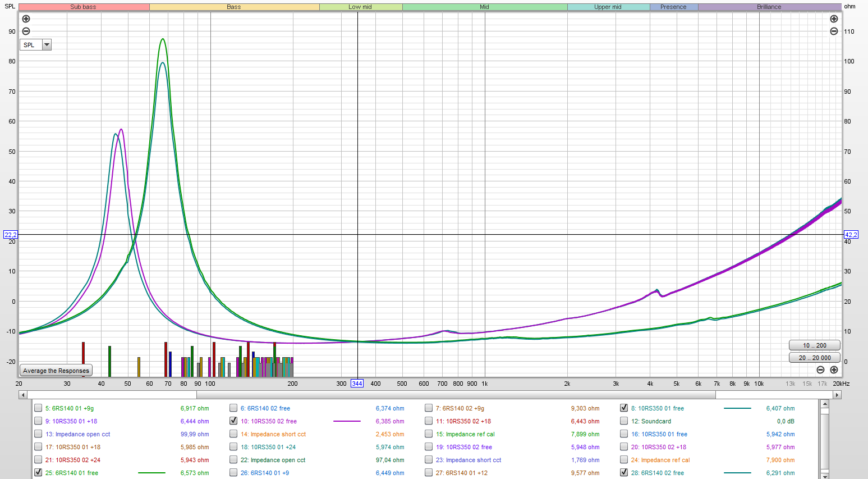Click the purple line swatch for 10RS350 02 free
Screen dimensions: 868x479
tap(347, 421)
